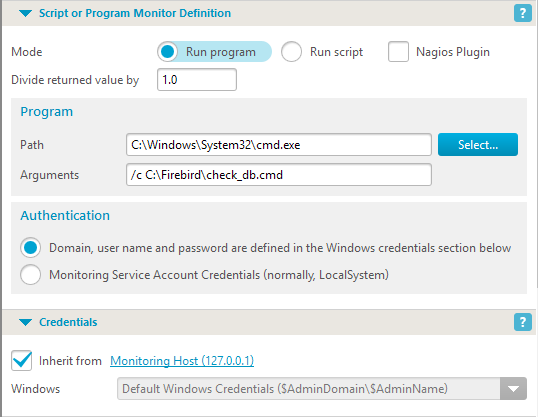Open Monitoring Host (127.0.0.1) link

pos(182,361)
